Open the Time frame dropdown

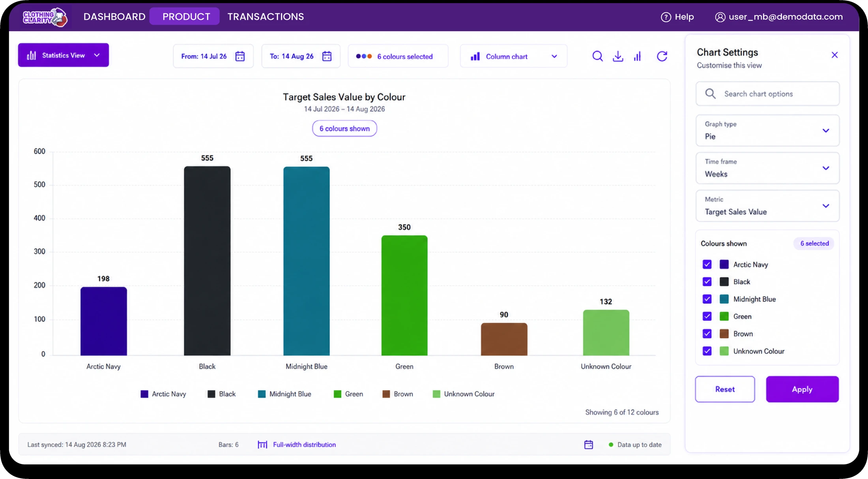767,168
